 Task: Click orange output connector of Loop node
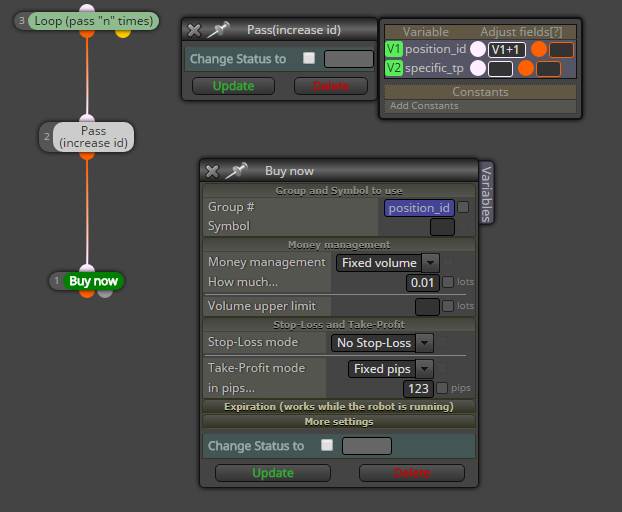pyautogui.click(x=87, y=33)
